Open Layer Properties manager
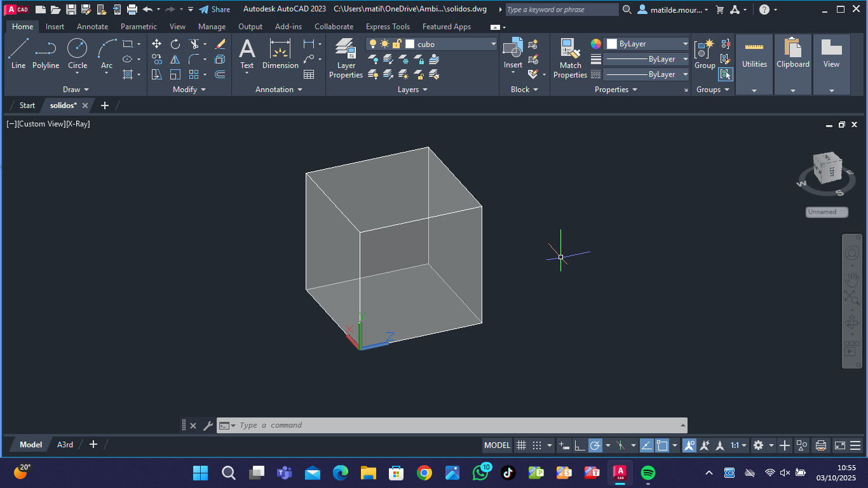The height and width of the screenshot is (488, 868). coord(346,58)
